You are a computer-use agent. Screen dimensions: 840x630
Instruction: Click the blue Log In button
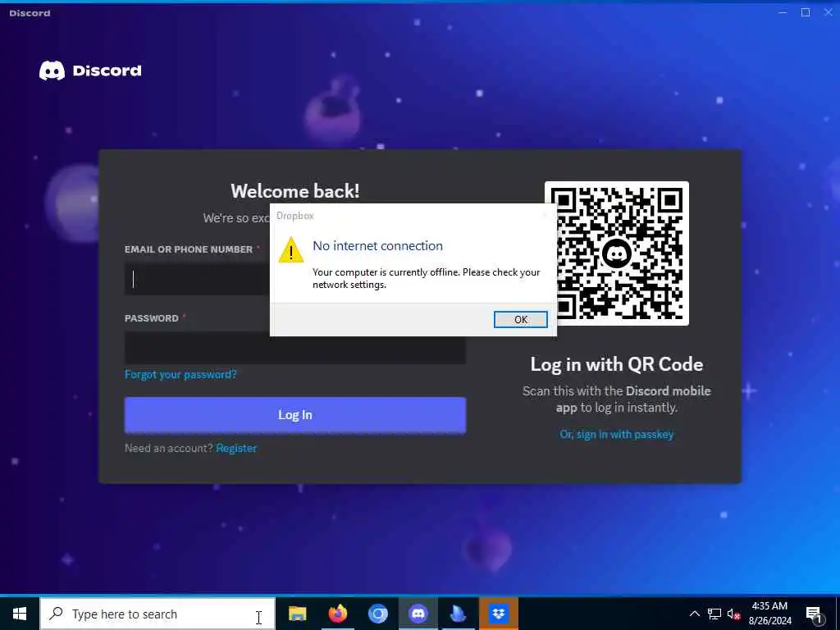(x=295, y=414)
